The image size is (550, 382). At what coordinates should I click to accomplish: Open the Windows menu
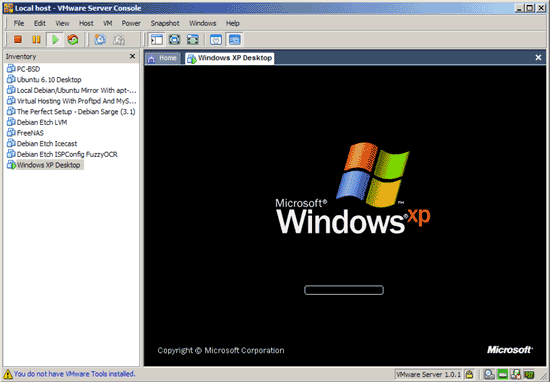pos(202,23)
